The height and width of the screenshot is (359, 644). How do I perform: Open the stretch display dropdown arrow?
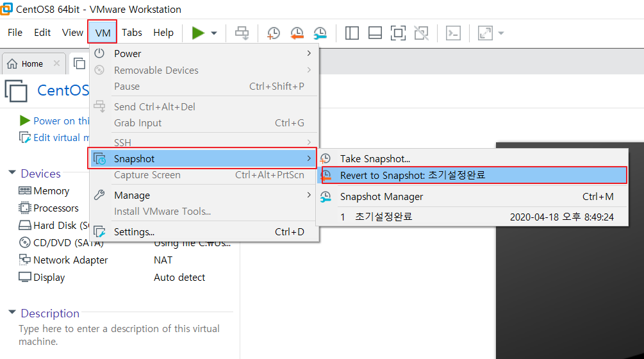coord(500,33)
